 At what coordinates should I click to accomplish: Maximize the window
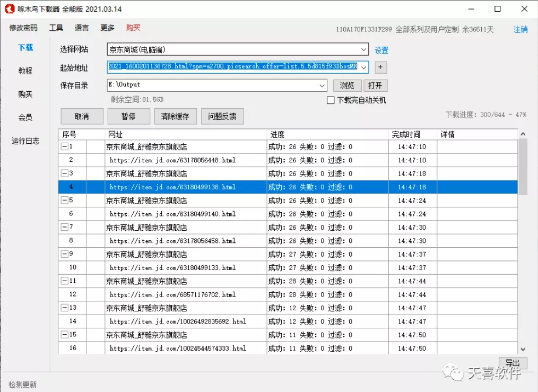[x=498, y=9]
